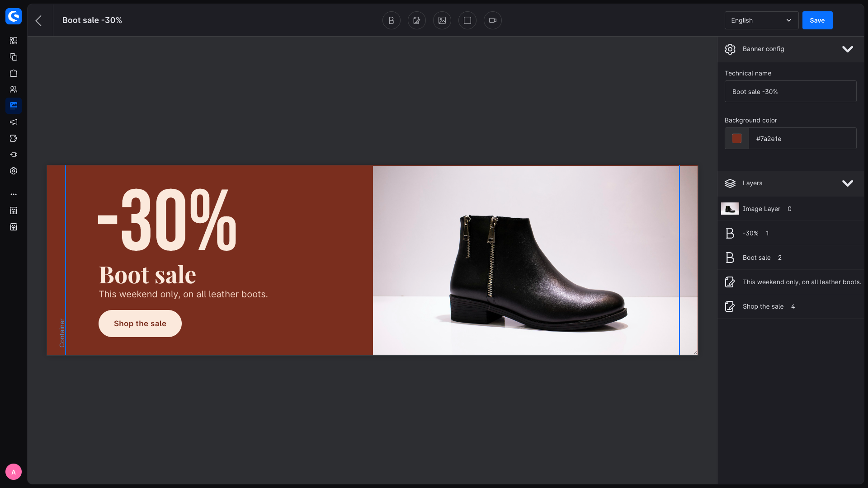Collapse the Banner config section
The height and width of the screenshot is (488, 868).
click(848, 49)
